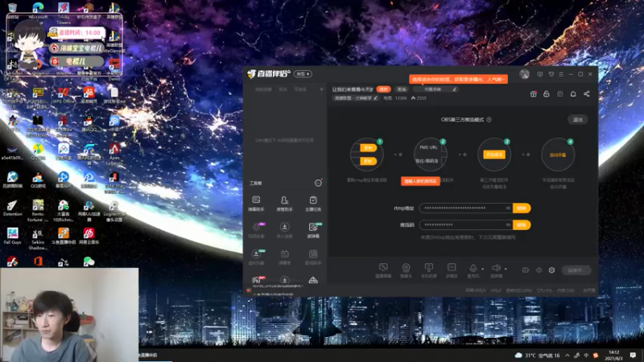Open the QQ游戏 desktop shortcut

click(38, 179)
